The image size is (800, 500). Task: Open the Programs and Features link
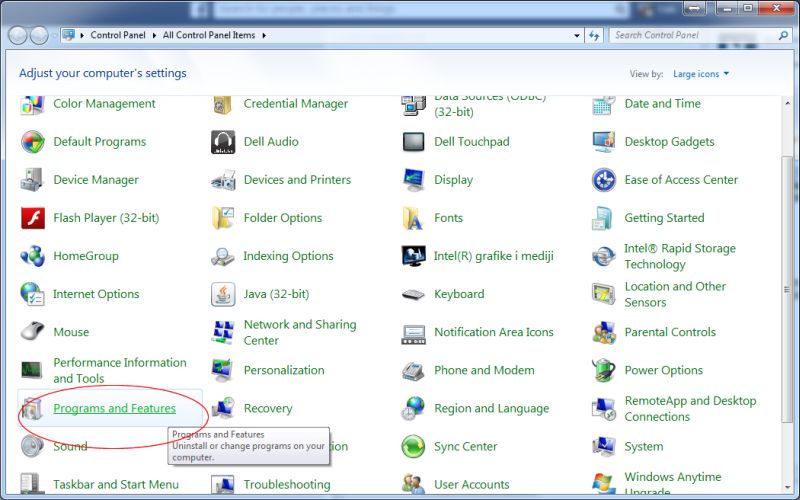pos(114,408)
